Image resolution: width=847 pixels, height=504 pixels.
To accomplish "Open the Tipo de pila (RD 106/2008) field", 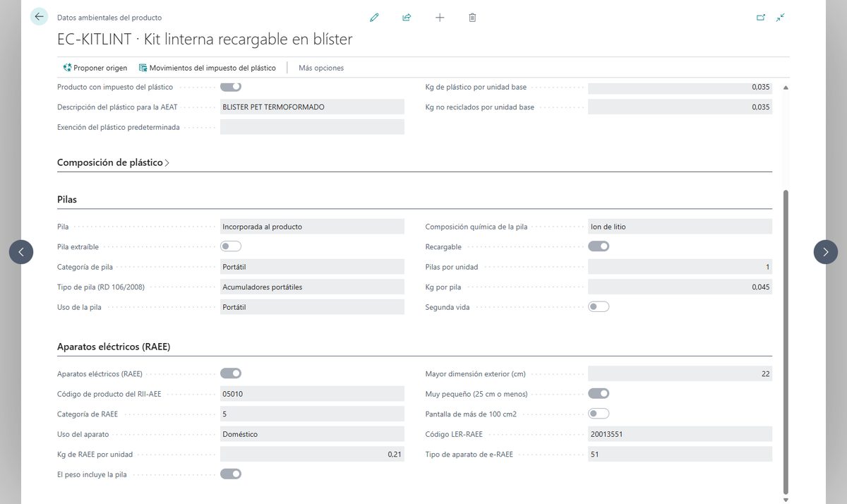I will [x=312, y=287].
